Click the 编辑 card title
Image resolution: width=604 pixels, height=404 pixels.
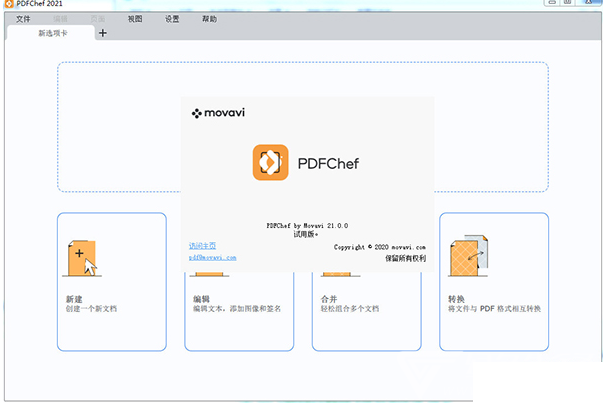[x=201, y=299]
